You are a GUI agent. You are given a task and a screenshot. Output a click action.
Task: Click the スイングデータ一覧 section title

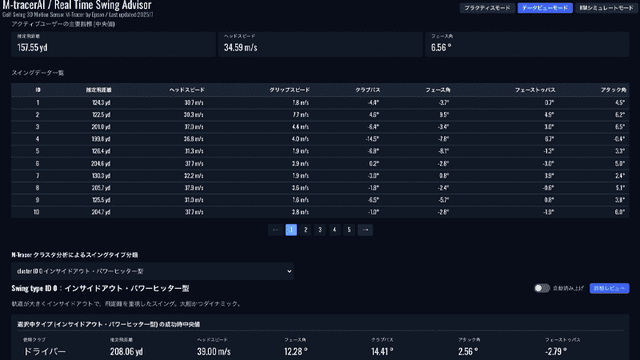coord(38,73)
